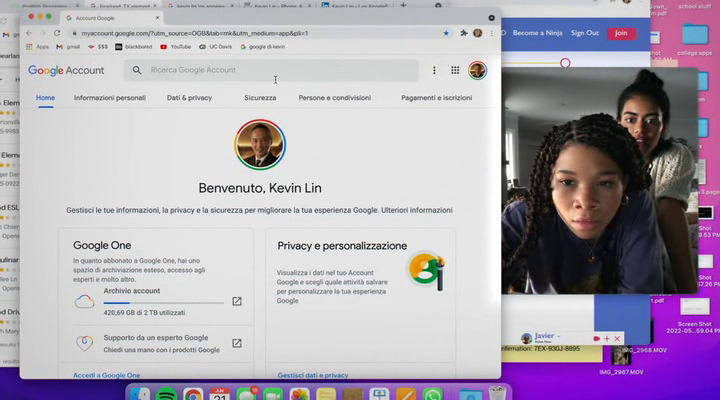The height and width of the screenshot is (400, 720).
Task: Click Gestisci dati e privacy link
Action: tap(313, 375)
